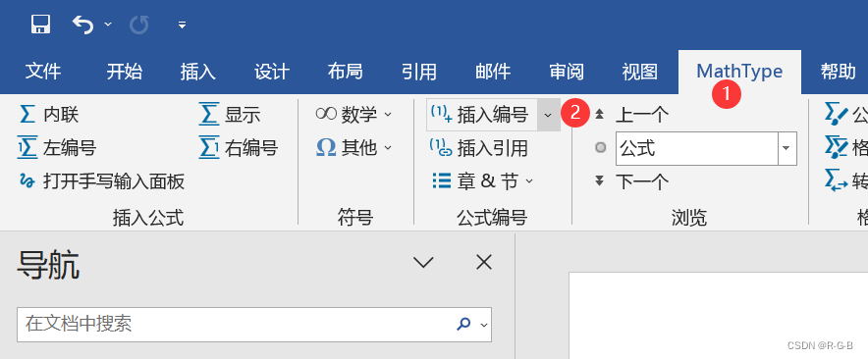Screen dimensions: 868x359
Task: Insert a 左编号 left-numbered equation
Action: pyautogui.click(x=57, y=148)
